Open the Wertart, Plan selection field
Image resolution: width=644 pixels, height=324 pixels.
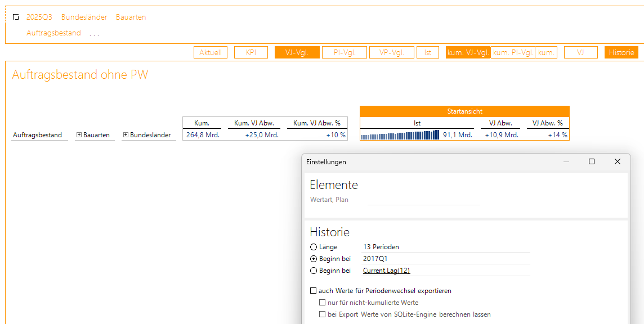(x=423, y=200)
